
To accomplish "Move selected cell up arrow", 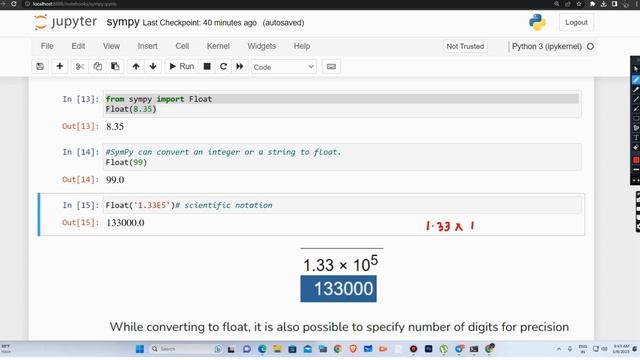I will [x=136, y=67].
